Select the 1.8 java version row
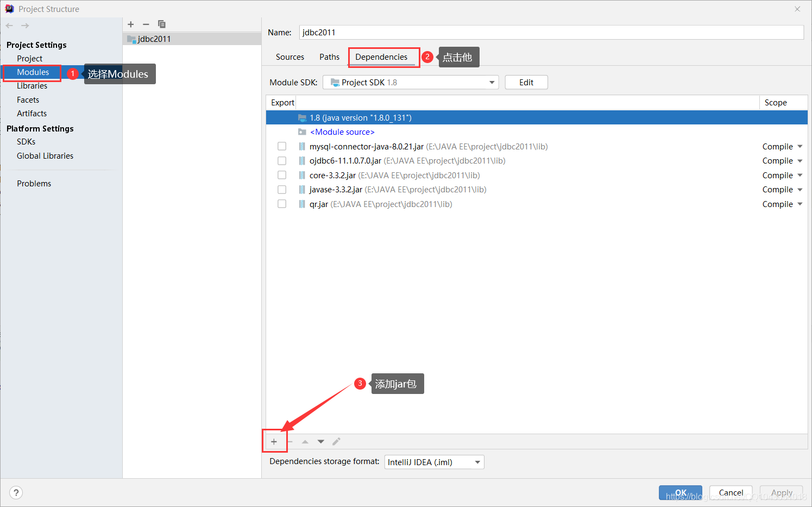This screenshot has height=507, width=812. coord(537,117)
